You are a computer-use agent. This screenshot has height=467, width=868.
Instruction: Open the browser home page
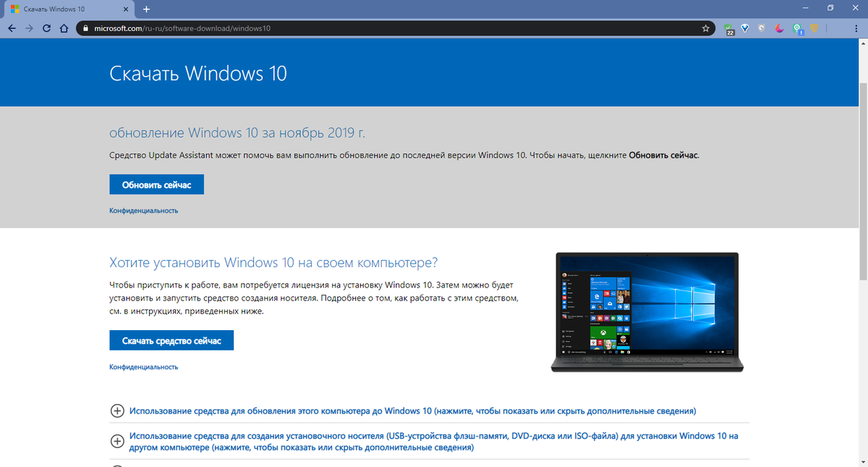[x=64, y=28]
